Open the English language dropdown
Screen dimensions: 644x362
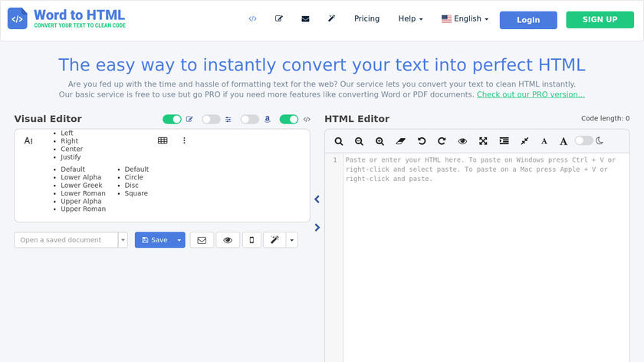pos(465,19)
